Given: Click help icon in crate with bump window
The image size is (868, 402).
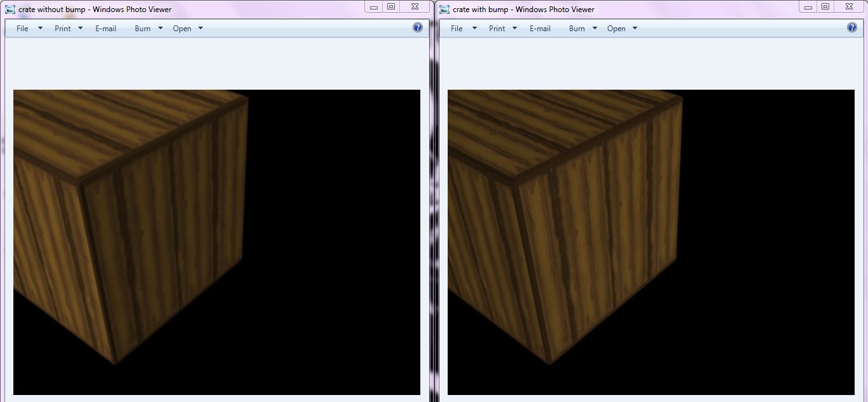Looking at the screenshot, I should tap(852, 27).
